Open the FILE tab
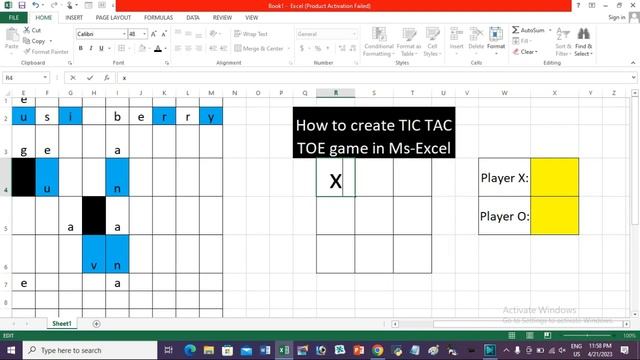The height and width of the screenshot is (360, 640). tap(14, 18)
